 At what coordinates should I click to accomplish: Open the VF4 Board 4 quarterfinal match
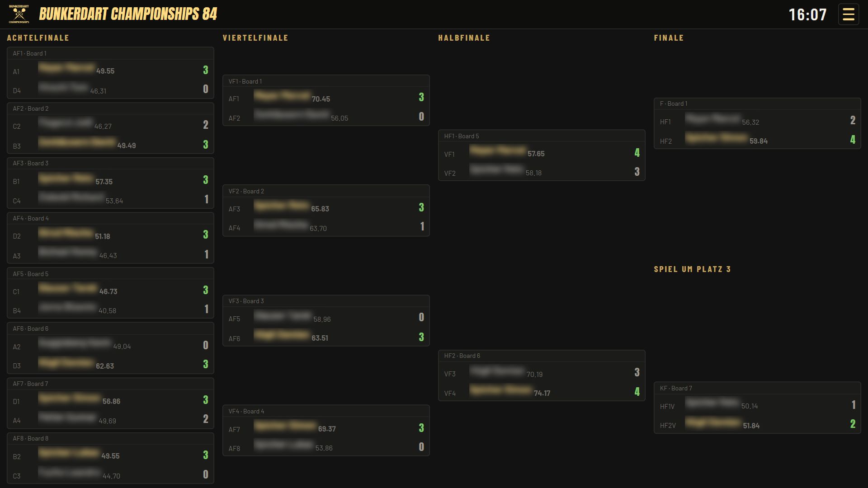[x=326, y=431]
